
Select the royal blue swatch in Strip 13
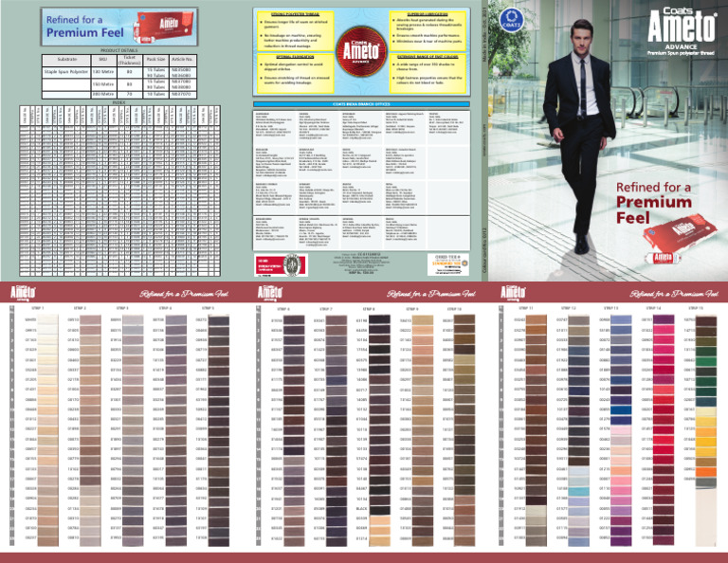(x=621, y=409)
